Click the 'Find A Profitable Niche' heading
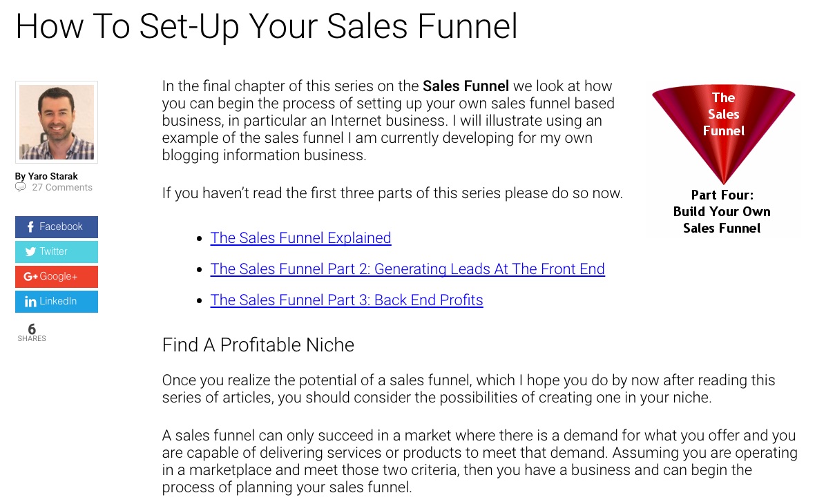The image size is (815, 504). coord(258,345)
